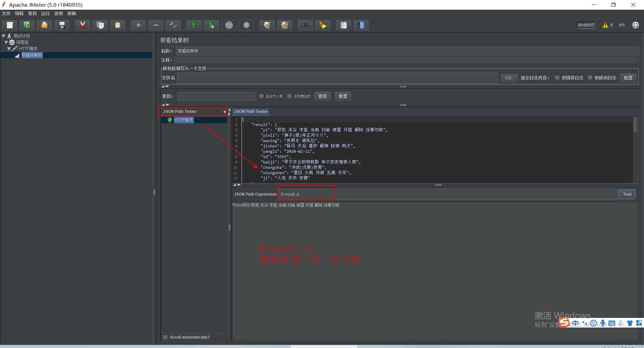Select the HTTP请求 sample result

pos(183,120)
